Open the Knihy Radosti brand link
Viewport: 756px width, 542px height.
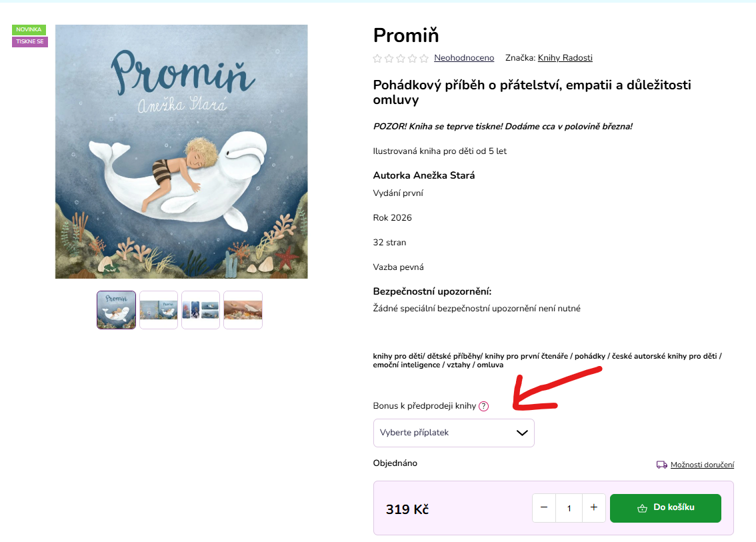click(x=565, y=58)
